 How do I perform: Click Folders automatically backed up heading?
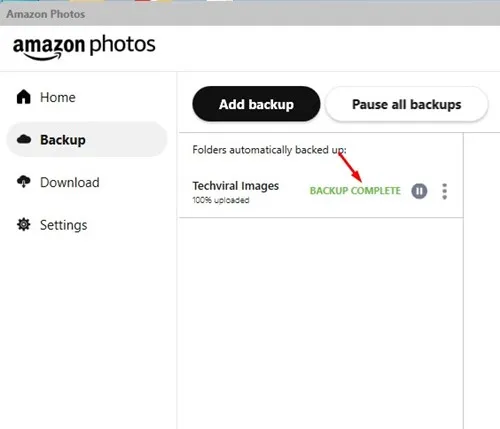tap(269, 150)
